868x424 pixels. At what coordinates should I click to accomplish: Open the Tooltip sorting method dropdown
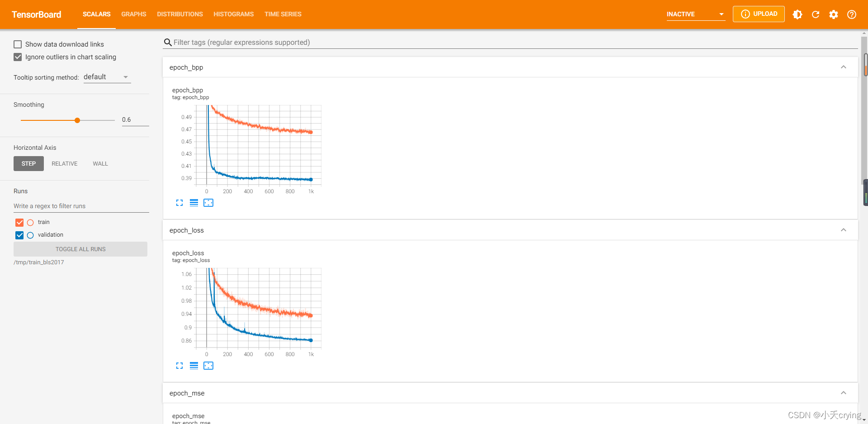tap(107, 77)
